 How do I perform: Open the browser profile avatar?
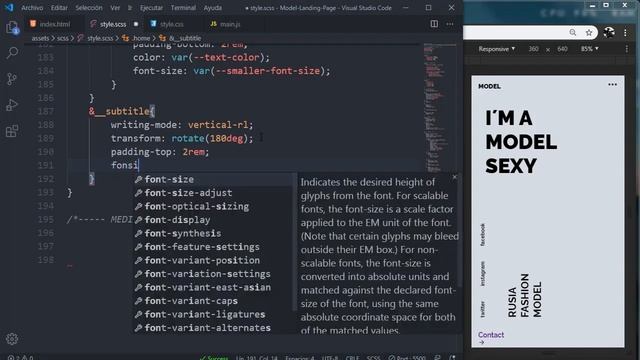(x=609, y=32)
